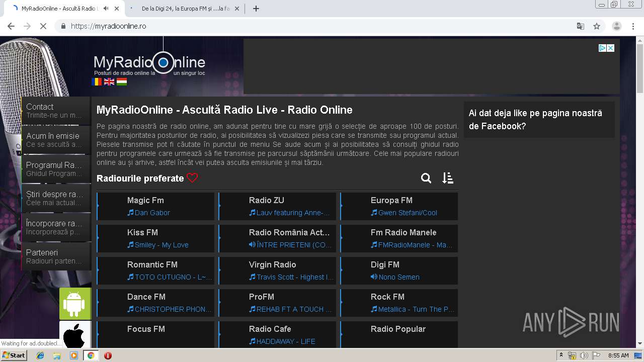The width and height of the screenshot is (644, 362).
Task: Open Virgin Radio station
Action: coord(277,270)
